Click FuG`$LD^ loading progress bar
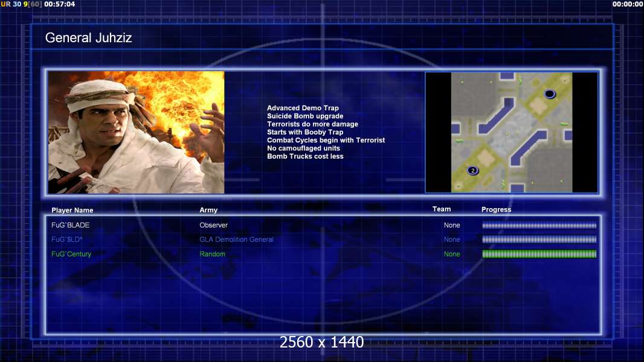The width and height of the screenshot is (644, 362). coord(539,240)
